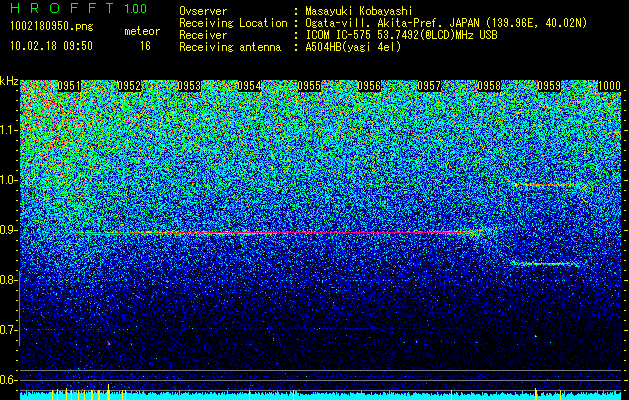This screenshot has height=400, width=629.
Task: Click the 0.7 kHz axis label
Action: (x=9, y=330)
